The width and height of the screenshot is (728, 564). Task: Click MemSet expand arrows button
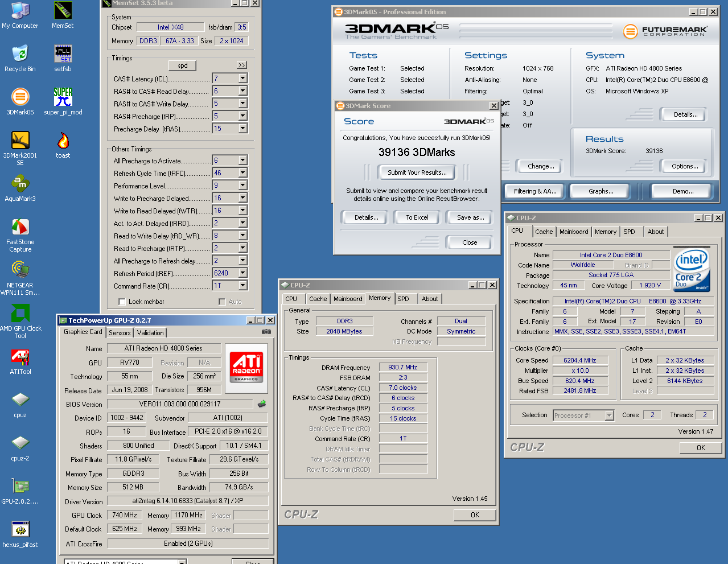[242, 65]
